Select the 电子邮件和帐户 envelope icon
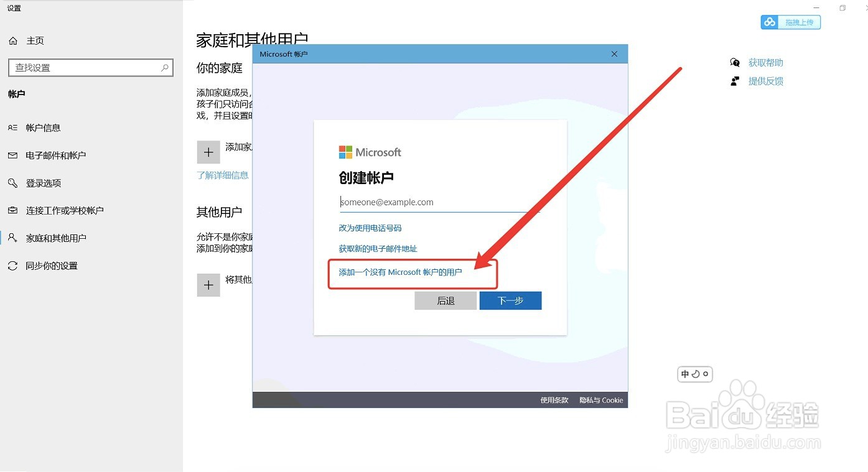The image size is (868, 472). click(x=13, y=155)
